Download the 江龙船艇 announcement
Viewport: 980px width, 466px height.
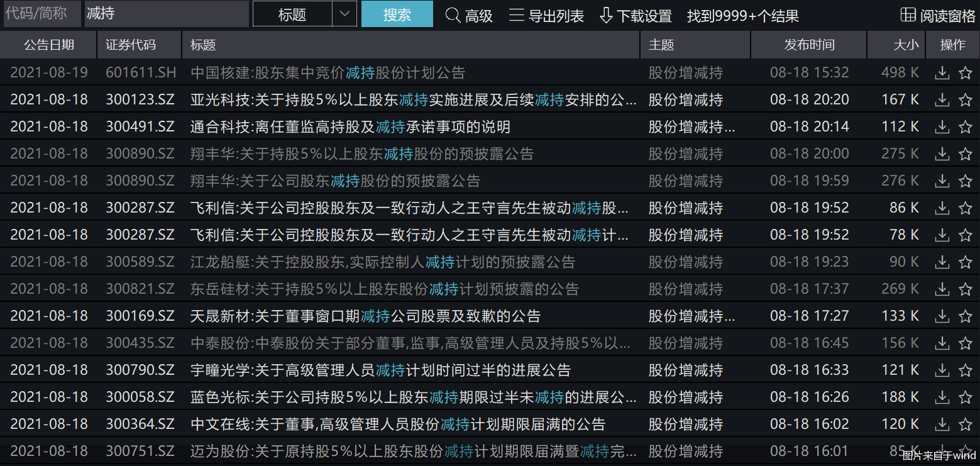point(942,262)
